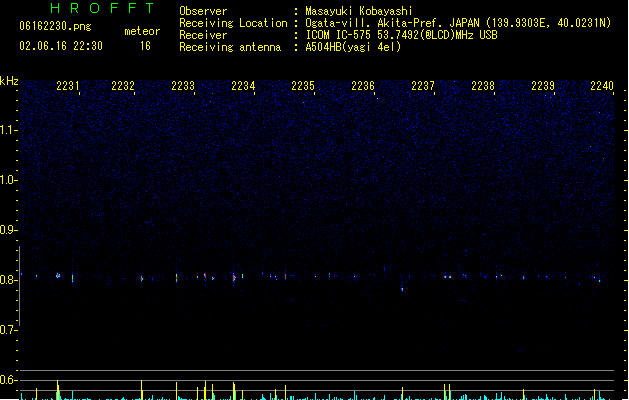Click the 0.7 kHz axis label

(x=8, y=330)
